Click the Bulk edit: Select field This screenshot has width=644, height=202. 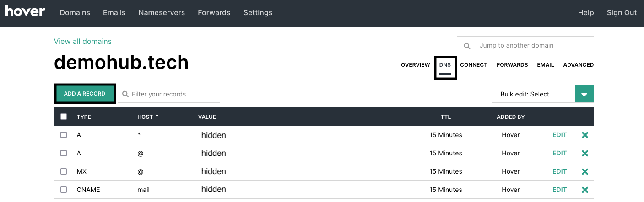coord(533,94)
